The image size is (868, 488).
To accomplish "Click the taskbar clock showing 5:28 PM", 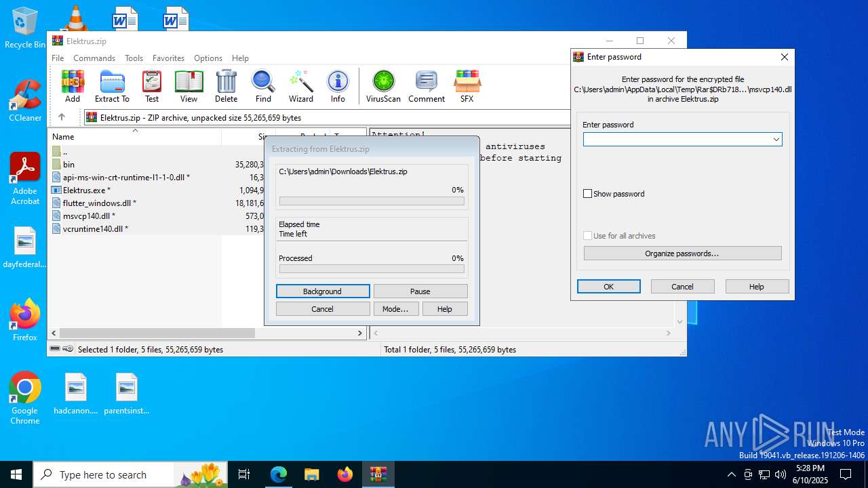I will (811, 474).
